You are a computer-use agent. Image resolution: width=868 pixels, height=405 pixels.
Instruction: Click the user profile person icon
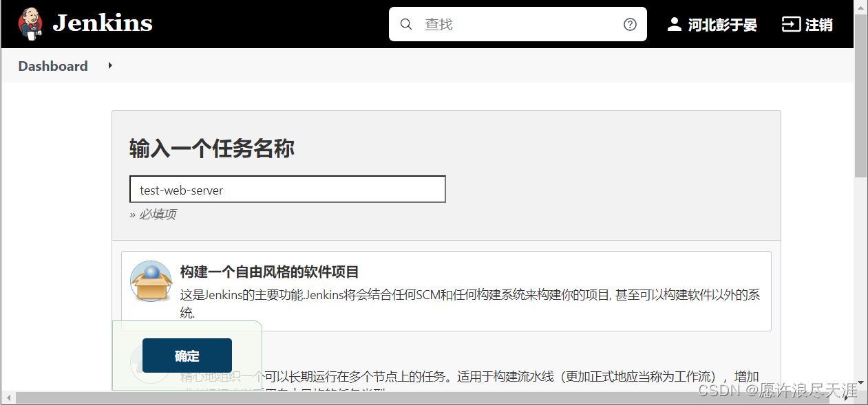(x=675, y=25)
